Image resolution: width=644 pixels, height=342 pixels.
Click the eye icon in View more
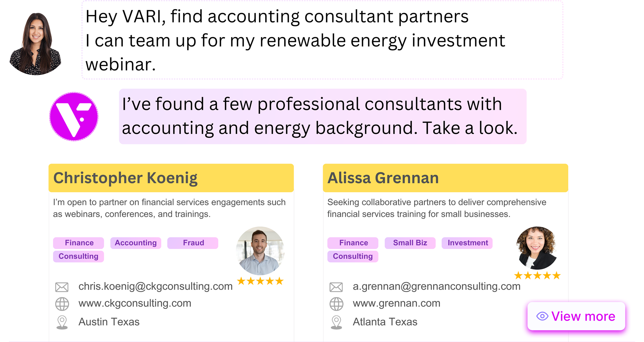point(542,316)
